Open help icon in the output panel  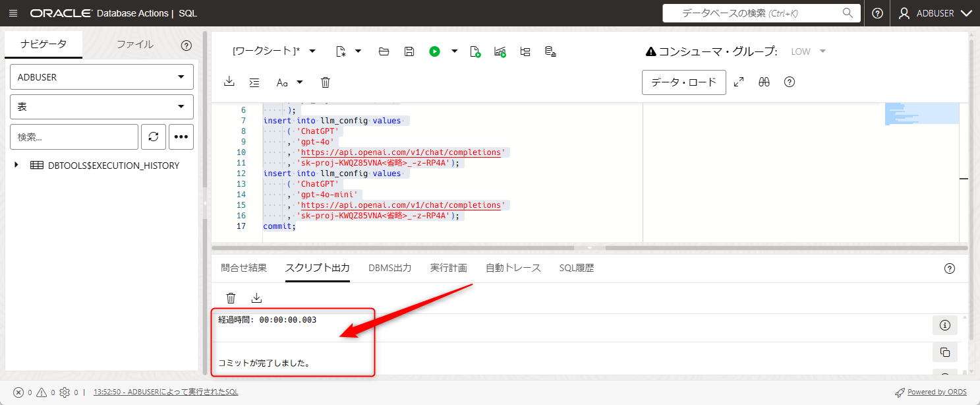pos(949,268)
